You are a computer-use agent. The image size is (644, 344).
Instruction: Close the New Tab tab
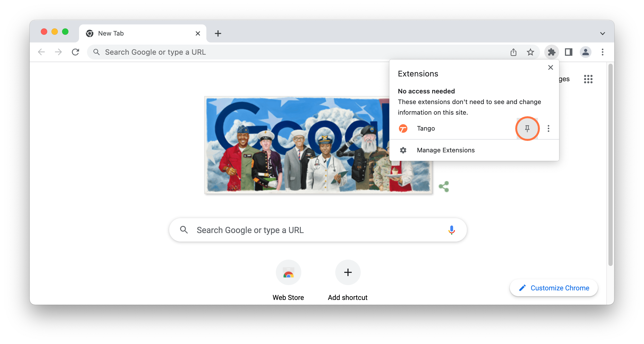(198, 33)
